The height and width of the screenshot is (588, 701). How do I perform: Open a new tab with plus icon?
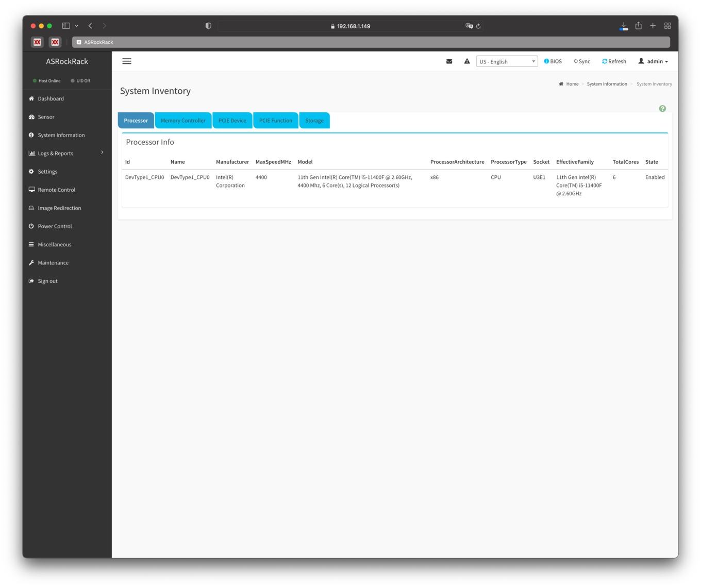click(653, 25)
